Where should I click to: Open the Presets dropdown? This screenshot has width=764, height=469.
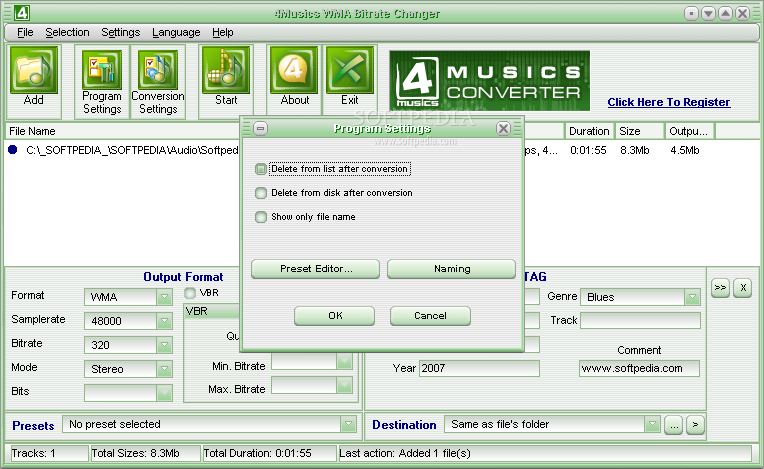pos(348,424)
